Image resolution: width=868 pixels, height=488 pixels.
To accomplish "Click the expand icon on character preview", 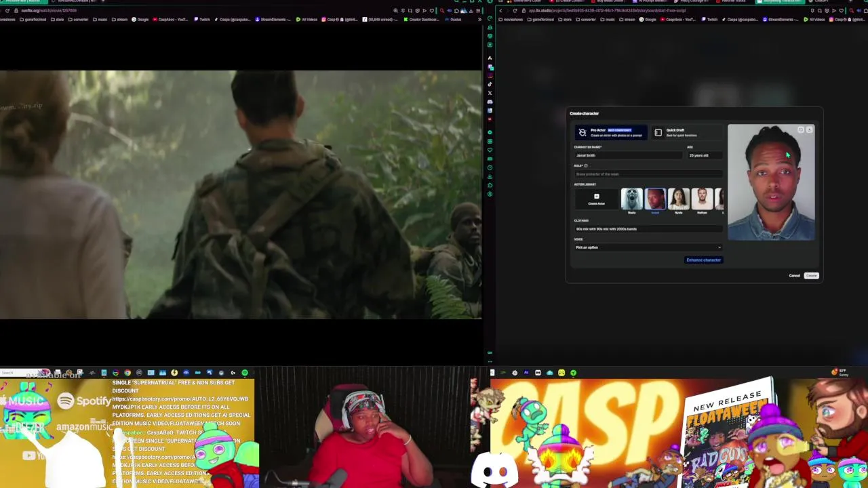I will pos(801,129).
